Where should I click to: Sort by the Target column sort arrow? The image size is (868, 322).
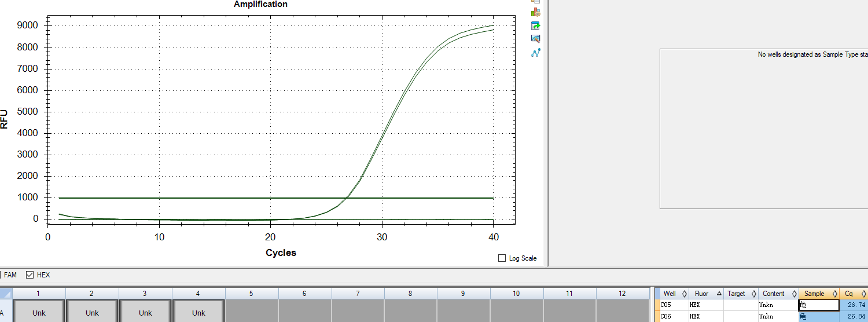pos(753,294)
